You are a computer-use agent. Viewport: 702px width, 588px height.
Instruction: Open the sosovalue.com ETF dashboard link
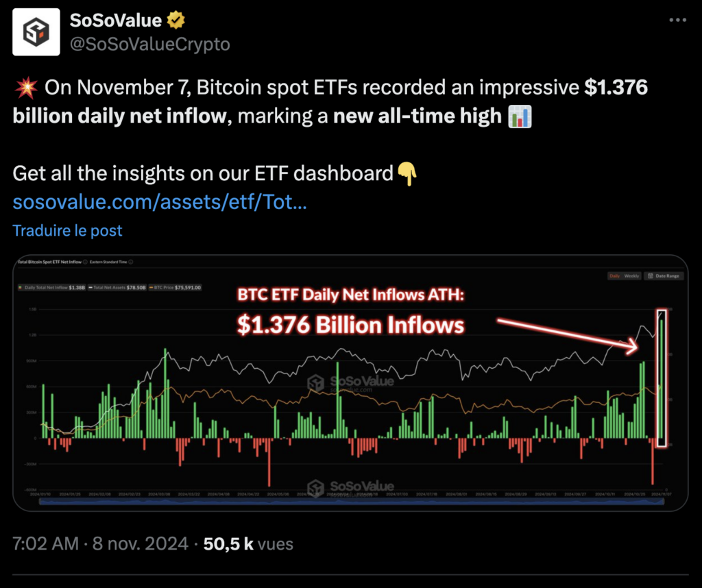[x=160, y=203]
